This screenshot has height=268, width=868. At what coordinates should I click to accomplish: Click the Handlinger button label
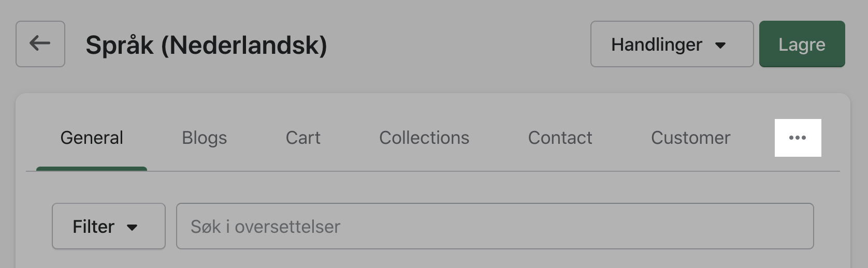[656, 44]
